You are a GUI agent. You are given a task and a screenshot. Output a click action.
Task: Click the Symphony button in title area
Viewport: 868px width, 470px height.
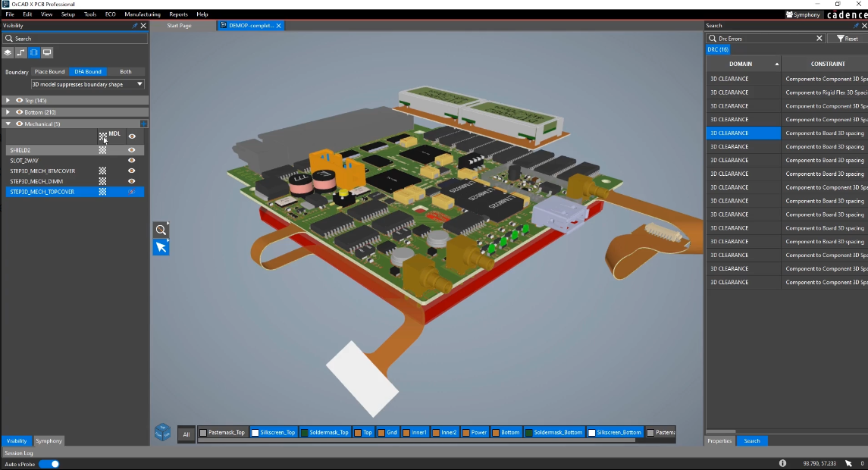point(803,14)
